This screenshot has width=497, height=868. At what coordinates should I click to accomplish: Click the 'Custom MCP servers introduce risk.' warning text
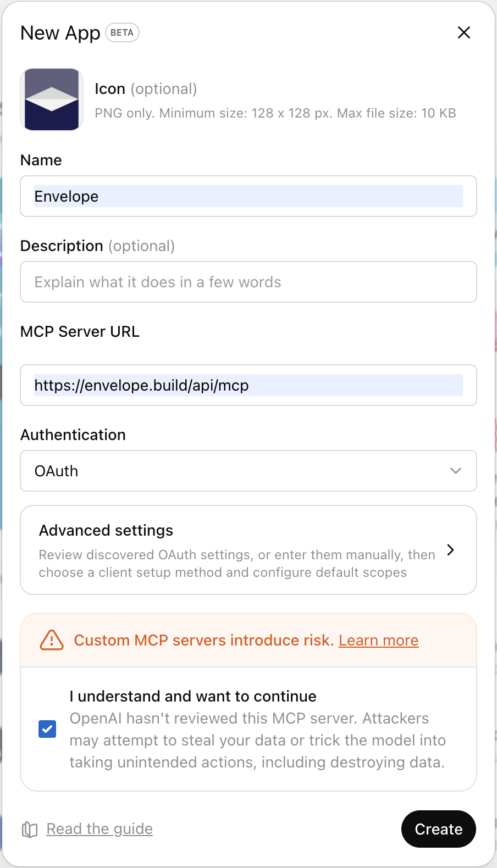[x=204, y=641]
